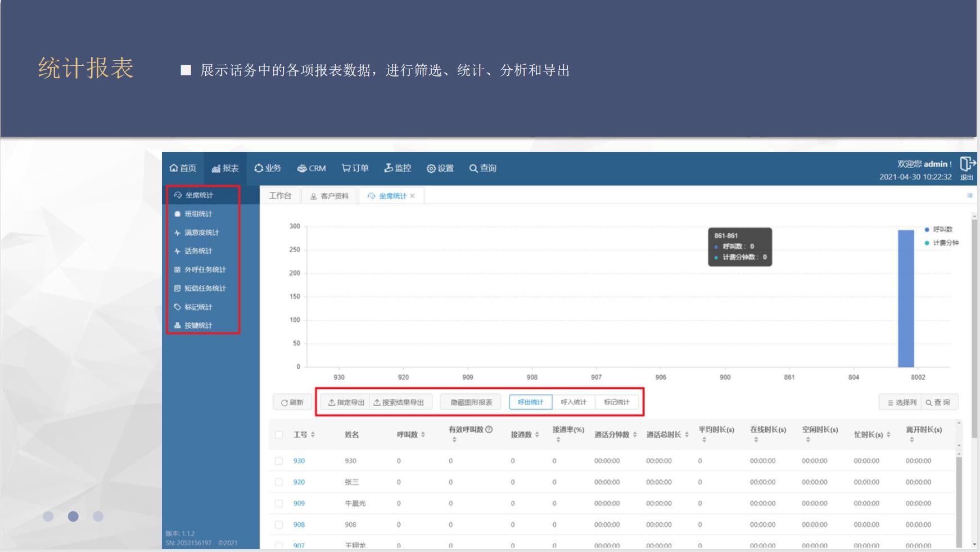Toggle the select-all header checkbox
Screen dimensions: 980x552
(x=279, y=434)
